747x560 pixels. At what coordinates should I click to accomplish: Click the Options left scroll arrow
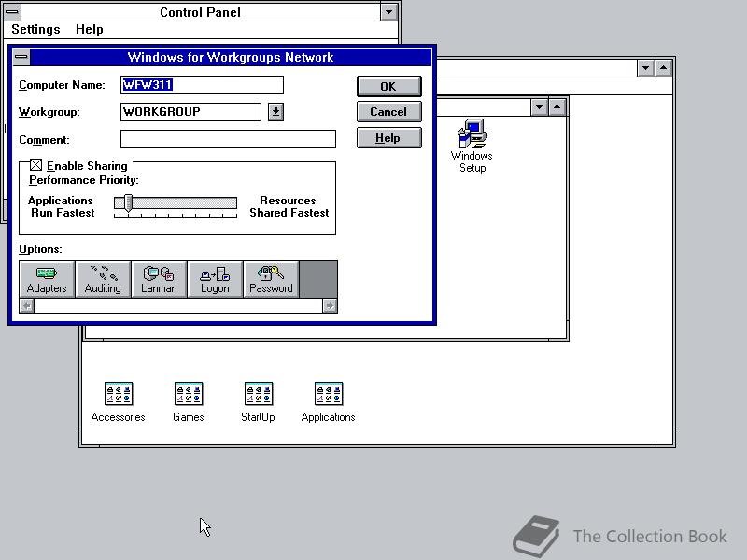(27, 306)
